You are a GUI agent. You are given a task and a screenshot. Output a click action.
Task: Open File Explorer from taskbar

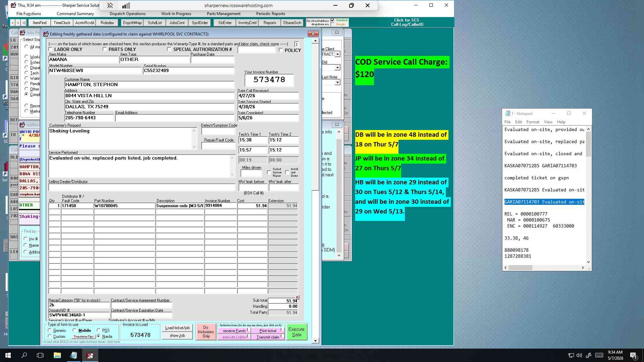[x=57, y=355]
